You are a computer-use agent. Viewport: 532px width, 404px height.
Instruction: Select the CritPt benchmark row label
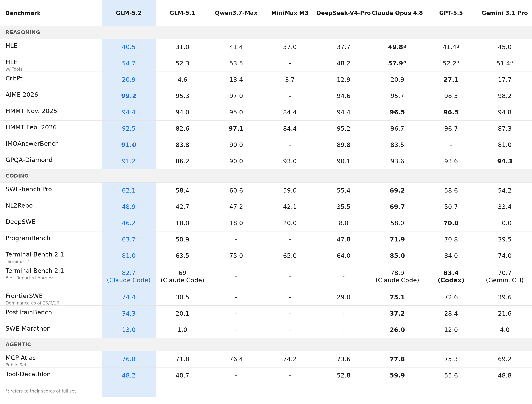tap(14, 78)
